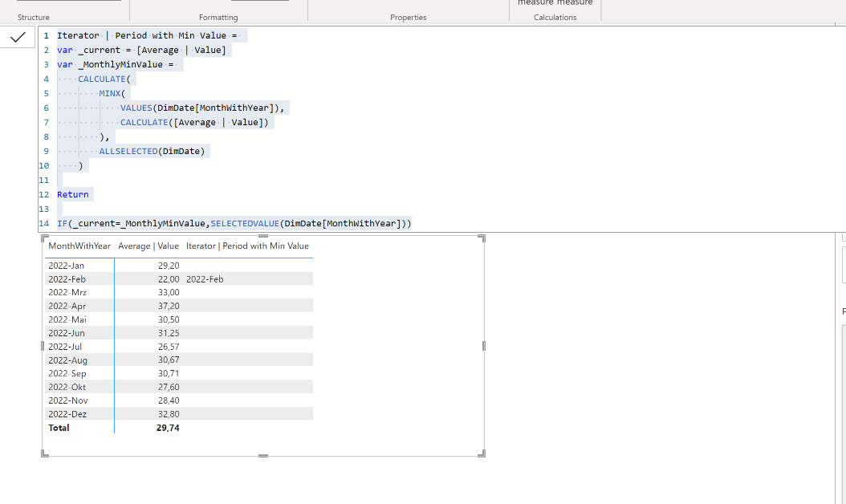Click the Formatting ribbon group label
The height and width of the screenshot is (504, 846).
click(218, 18)
